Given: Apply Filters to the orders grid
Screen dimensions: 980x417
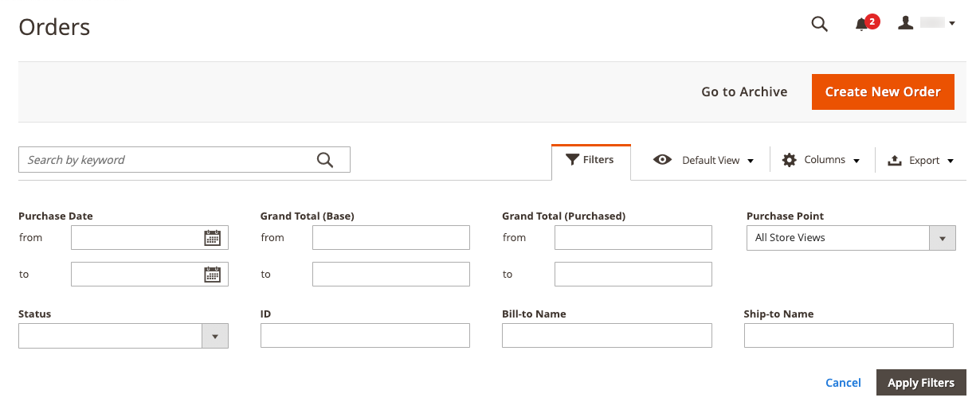Looking at the screenshot, I should pos(921,383).
